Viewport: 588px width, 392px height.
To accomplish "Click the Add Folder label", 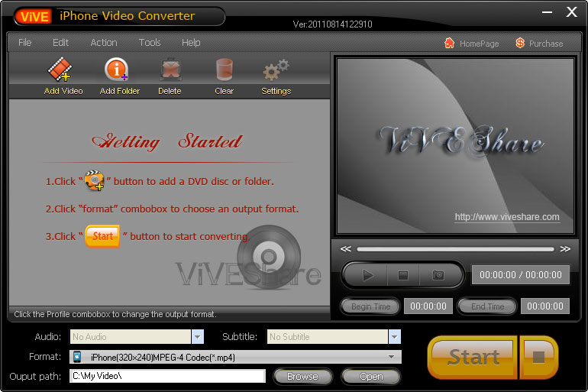I will [120, 91].
